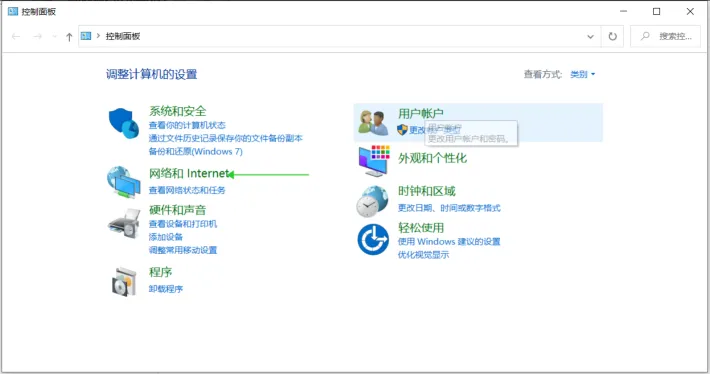Image resolution: width=710 pixels, height=374 pixels.
Task: Expand the breadcrumb chevron before 控制面板
Action: [x=98, y=36]
